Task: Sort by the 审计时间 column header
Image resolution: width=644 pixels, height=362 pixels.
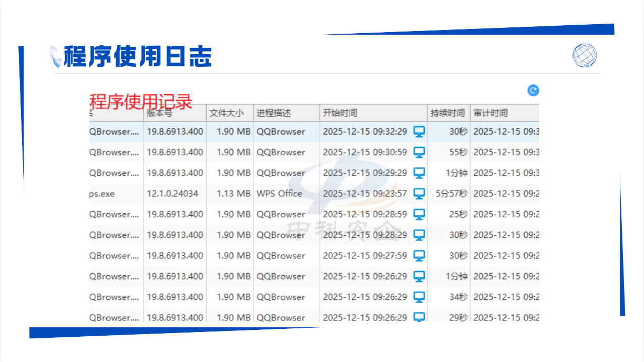Action: pos(505,113)
